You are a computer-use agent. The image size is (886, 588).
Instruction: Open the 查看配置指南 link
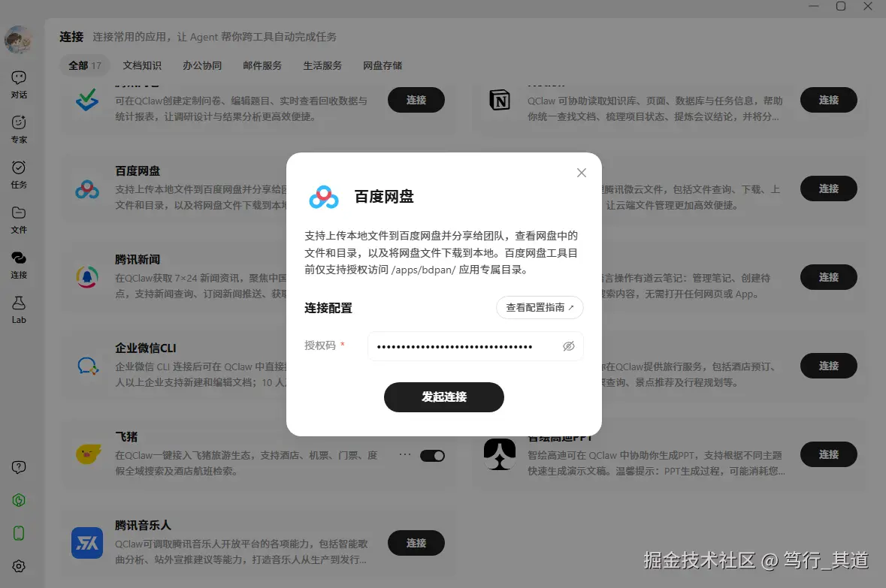(x=540, y=307)
